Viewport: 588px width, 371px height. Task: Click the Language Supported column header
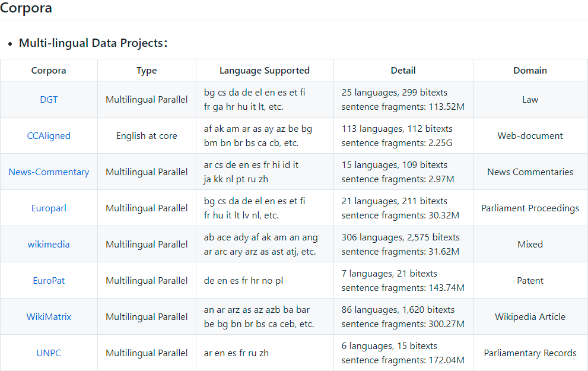point(265,71)
